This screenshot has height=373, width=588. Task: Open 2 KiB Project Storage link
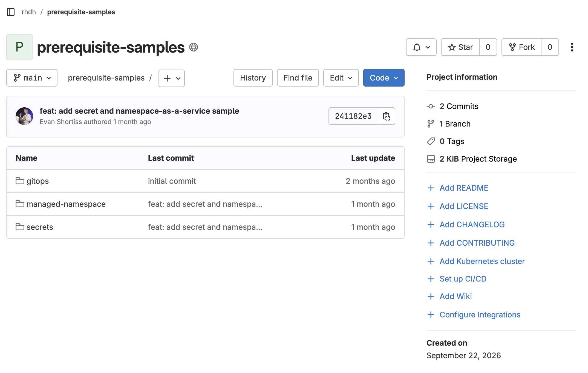478,159
